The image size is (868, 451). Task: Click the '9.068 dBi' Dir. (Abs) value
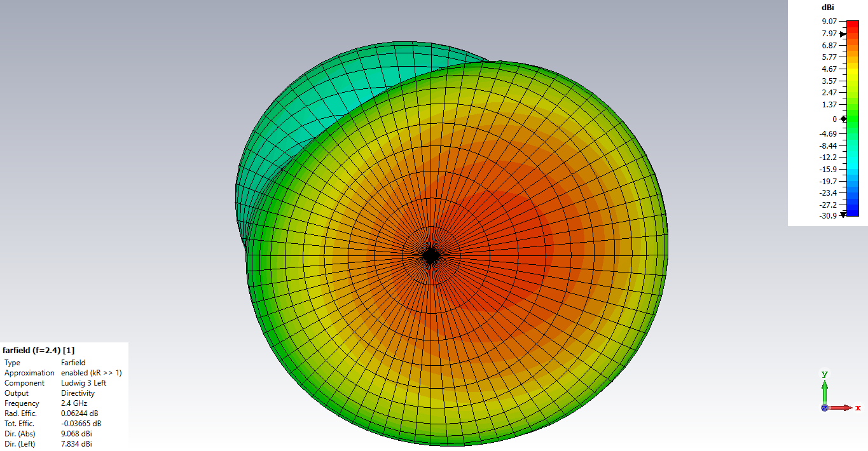pyautogui.click(x=76, y=434)
